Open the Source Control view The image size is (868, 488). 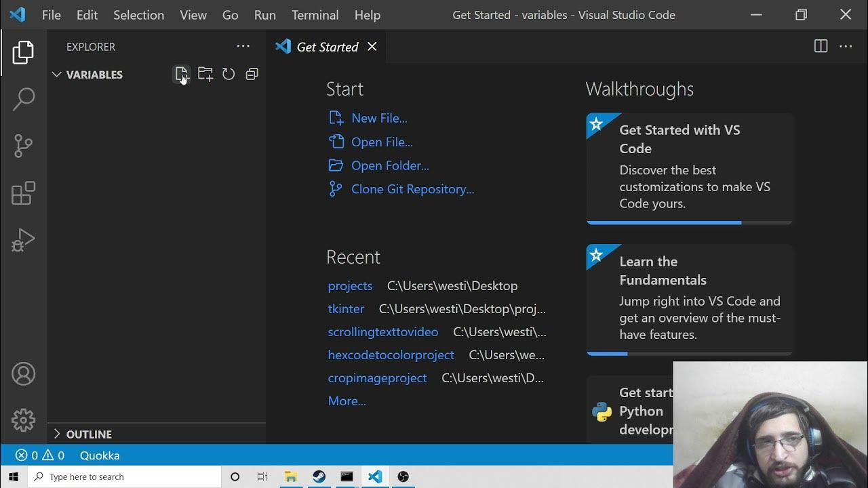click(23, 146)
